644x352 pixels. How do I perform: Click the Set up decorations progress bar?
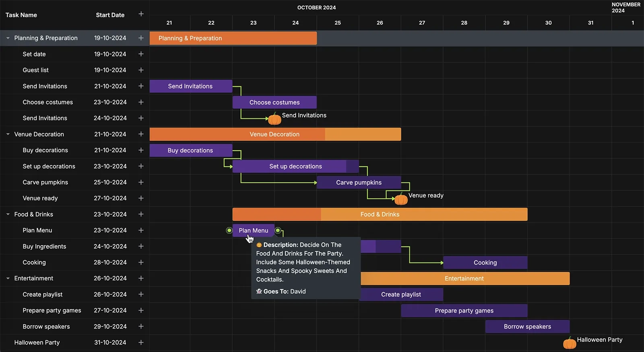[295, 166]
